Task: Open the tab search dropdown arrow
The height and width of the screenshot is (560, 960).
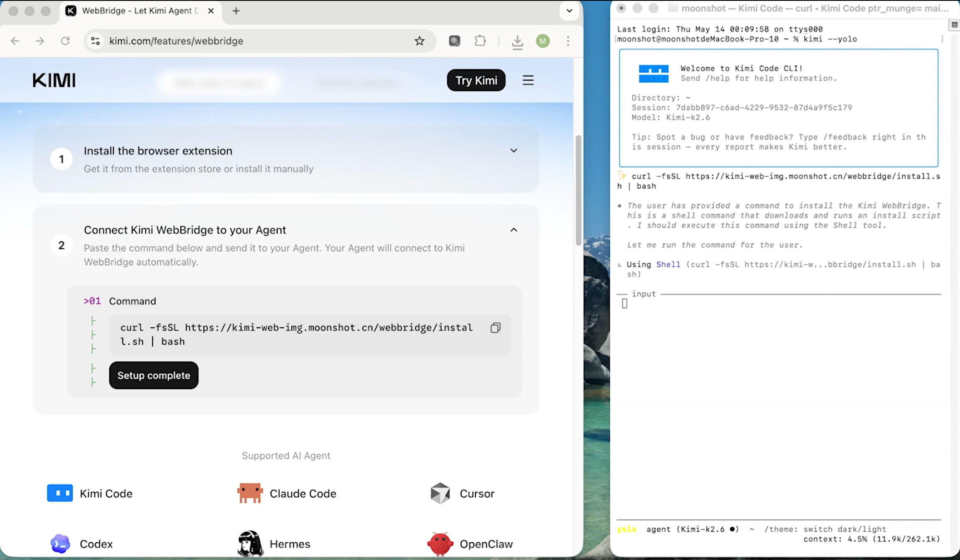Action: pyautogui.click(x=569, y=11)
